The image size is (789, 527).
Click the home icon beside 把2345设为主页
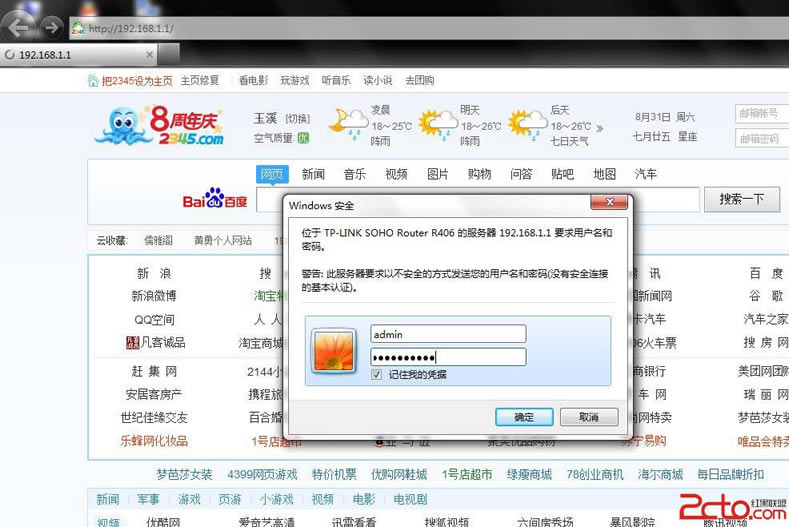tap(93, 81)
